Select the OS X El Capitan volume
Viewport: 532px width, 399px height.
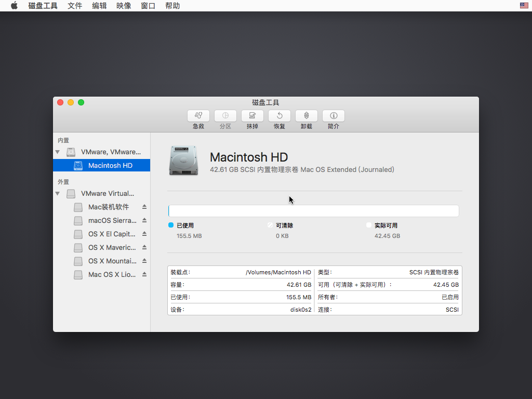tap(101, 234)
